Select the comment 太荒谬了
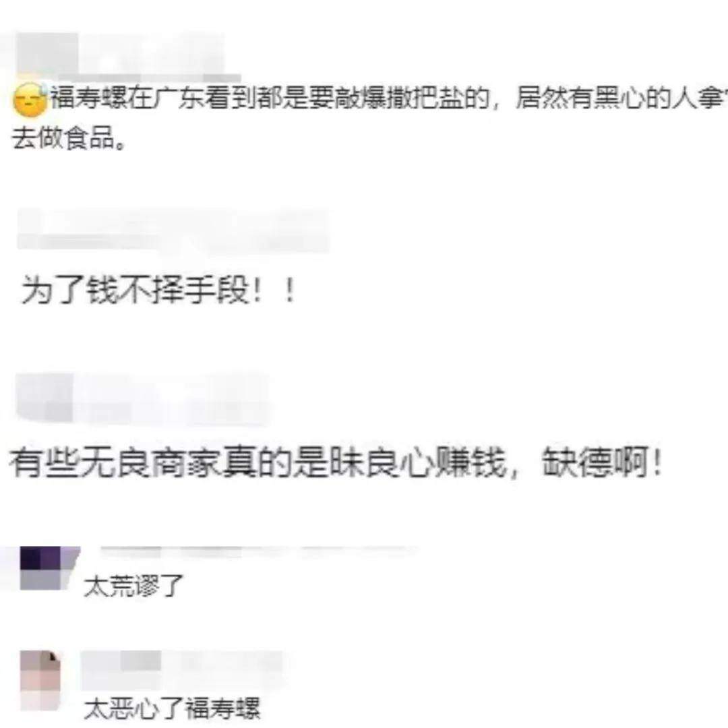 (x=133, y=586)
